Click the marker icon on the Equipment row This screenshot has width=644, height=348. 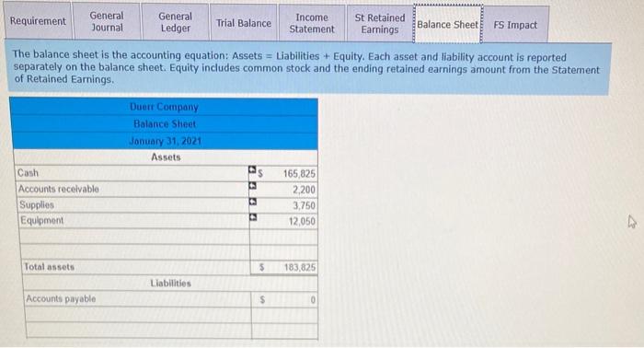253,217
